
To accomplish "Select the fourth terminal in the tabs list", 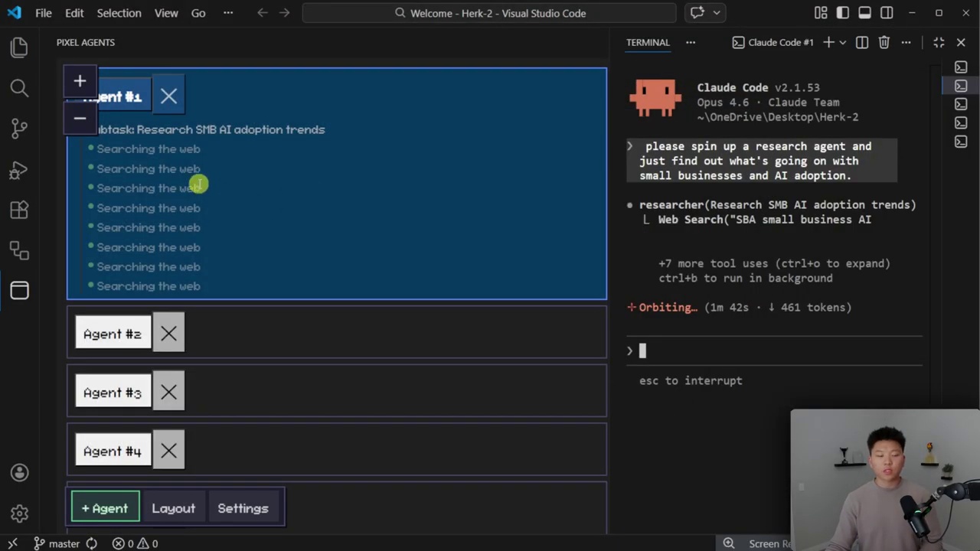I will point(961,123).
